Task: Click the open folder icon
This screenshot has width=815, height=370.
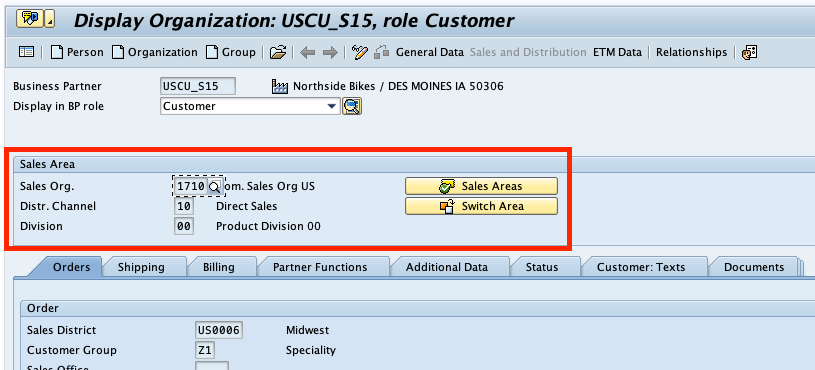Action: 278,52
